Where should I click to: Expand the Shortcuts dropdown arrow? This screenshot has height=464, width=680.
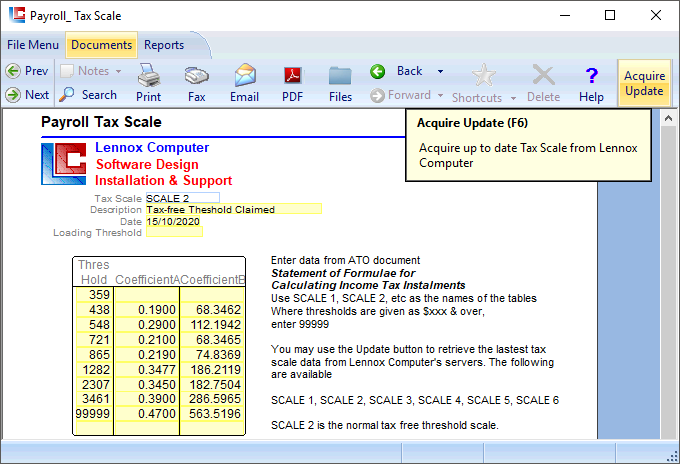(513, 98)
